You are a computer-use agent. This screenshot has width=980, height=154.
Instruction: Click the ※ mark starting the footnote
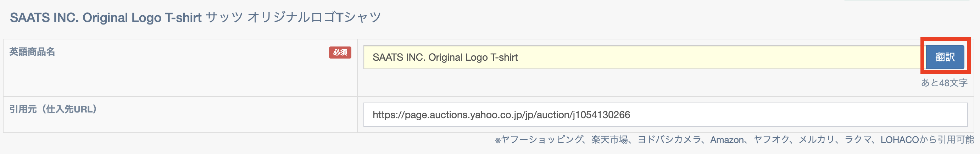[497, 141]
